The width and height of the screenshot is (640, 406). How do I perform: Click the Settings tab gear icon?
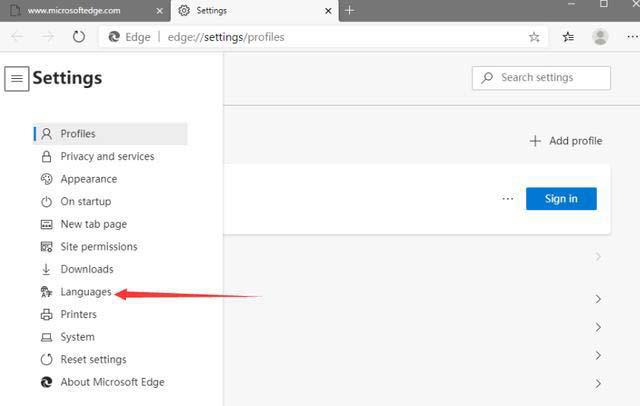[x=184, y=11]
